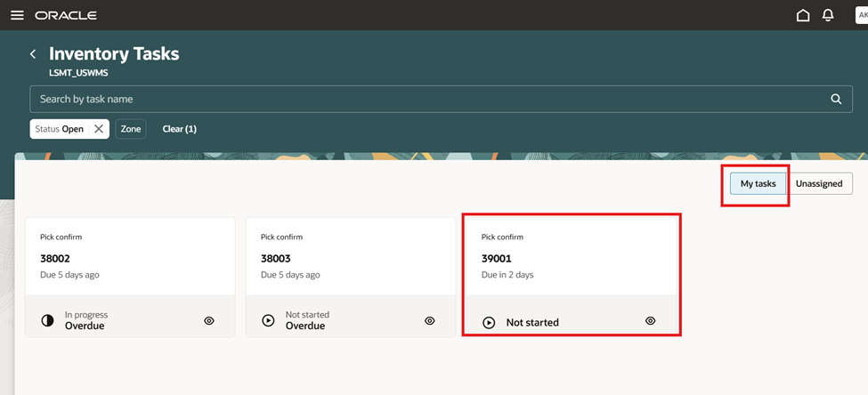Image resolution: width=868 pixels, height=395 pixels.
Task: Go back using the arrow beside Inventory Tasks
Action: [x=33, y=53]
